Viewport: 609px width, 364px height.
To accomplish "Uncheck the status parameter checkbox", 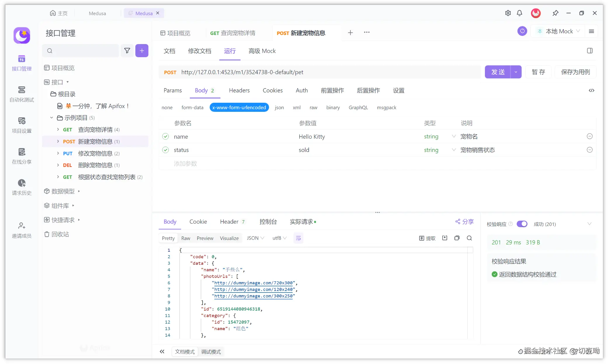I will (x=166, y=150).
